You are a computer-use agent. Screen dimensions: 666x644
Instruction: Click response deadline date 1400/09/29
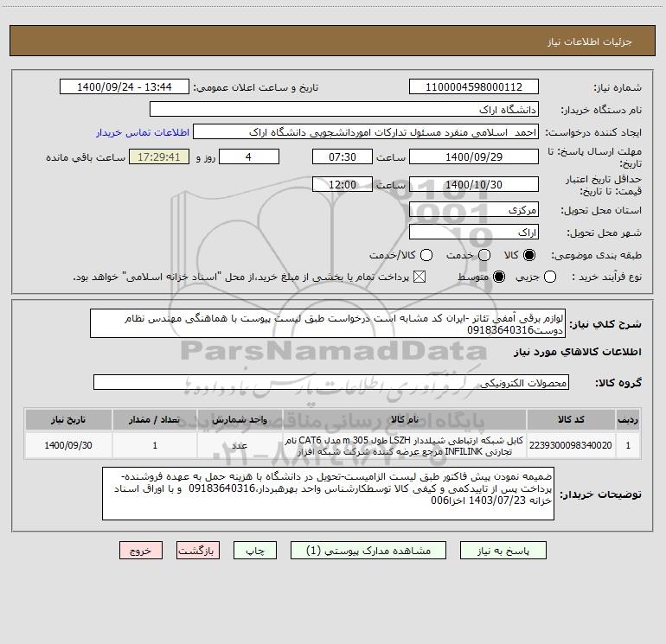(474, 156)
